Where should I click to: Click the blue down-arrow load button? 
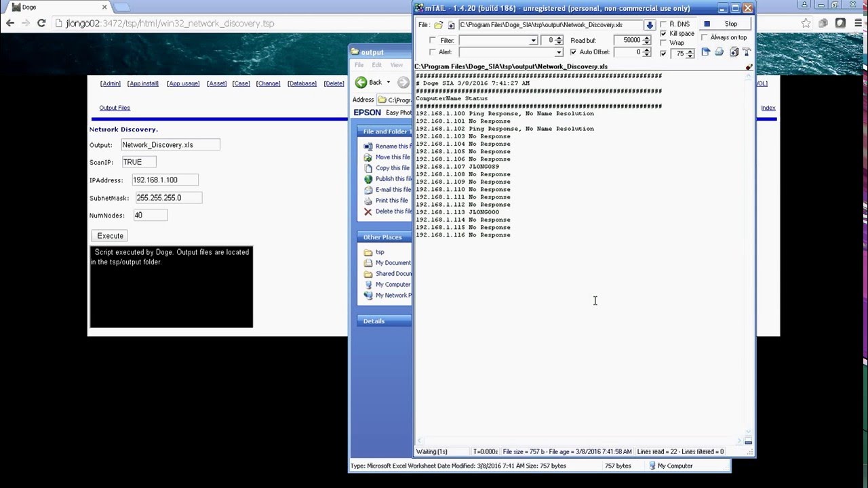650,25
